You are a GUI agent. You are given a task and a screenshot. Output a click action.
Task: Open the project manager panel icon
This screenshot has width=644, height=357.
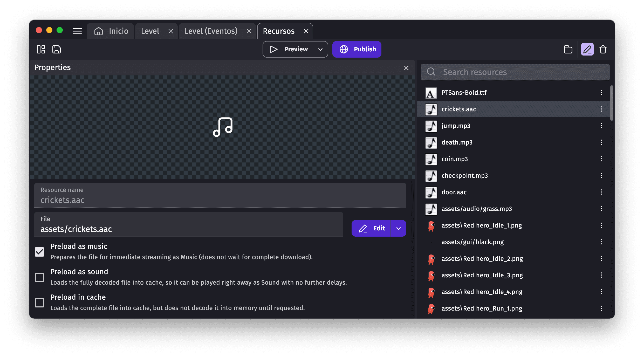[x=41, y=49]
